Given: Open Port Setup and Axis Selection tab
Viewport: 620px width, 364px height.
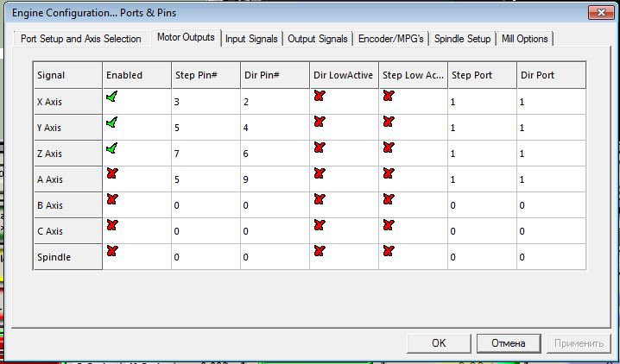Looking at the screenshot, I should click(81, 39).
